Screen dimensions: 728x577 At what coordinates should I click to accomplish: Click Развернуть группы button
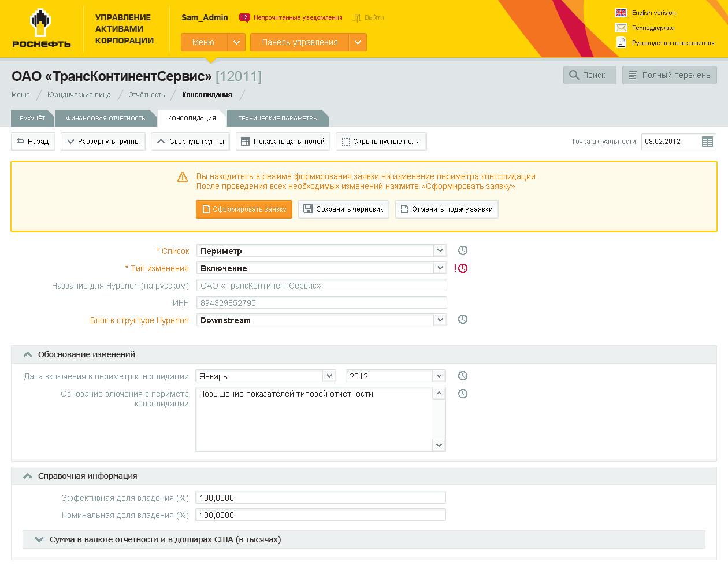click(x=103, y=142)
